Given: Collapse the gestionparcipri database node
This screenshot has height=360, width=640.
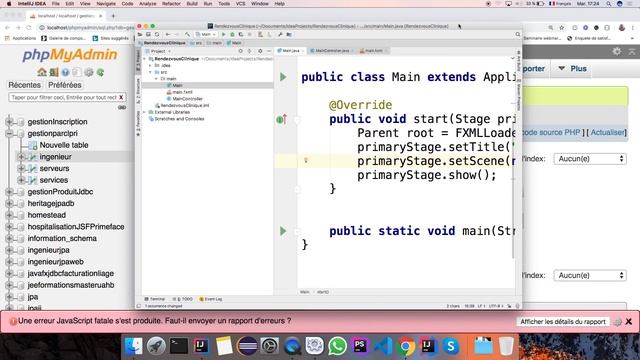Looking at the screenshot, I should (x=9, y=133).
